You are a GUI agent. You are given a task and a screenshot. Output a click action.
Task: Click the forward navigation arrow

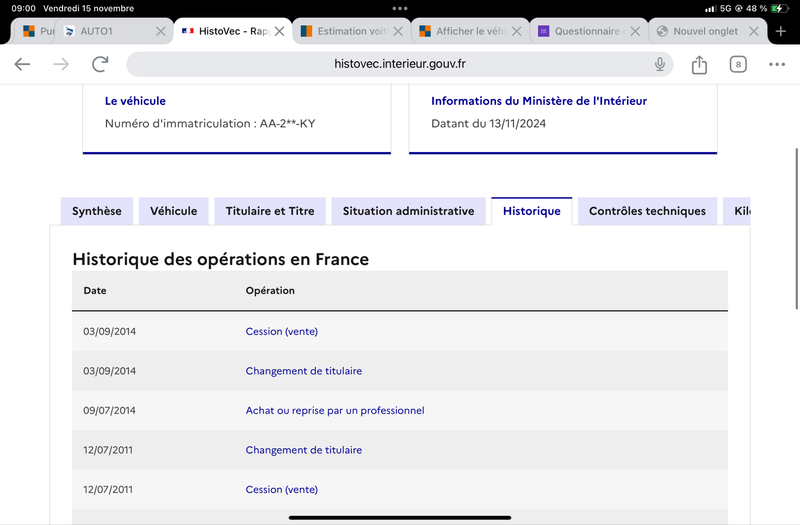coord(61,64)
